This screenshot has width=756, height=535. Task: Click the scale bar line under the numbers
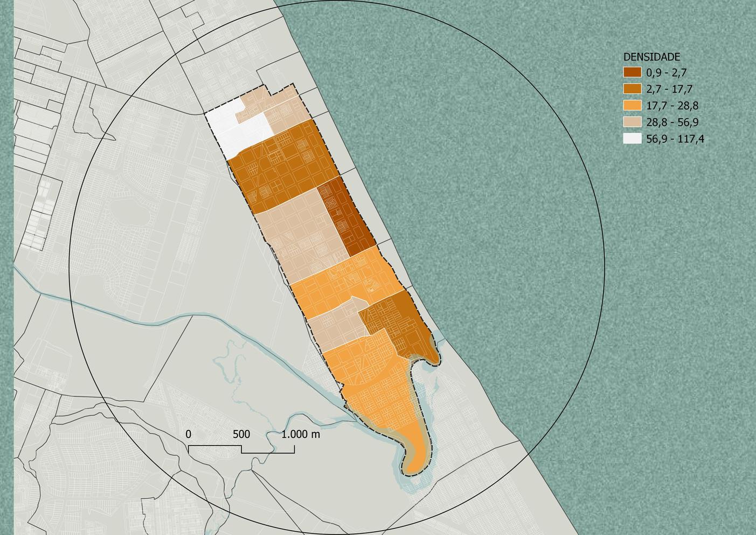[x=241, y=449]
